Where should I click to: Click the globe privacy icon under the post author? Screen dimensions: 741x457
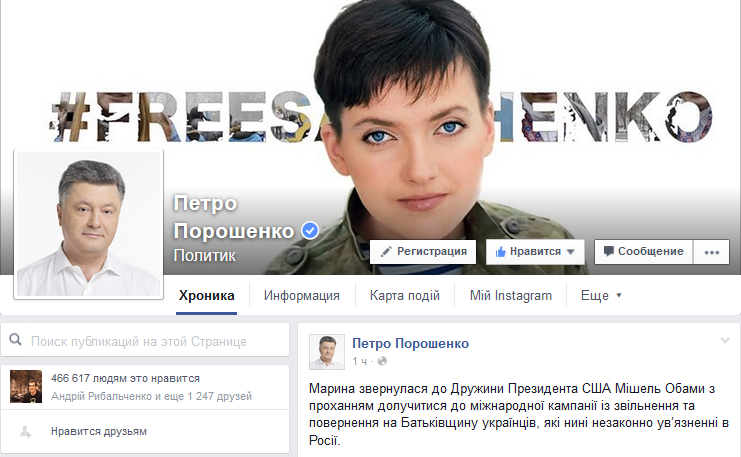[x=382, y=361]
